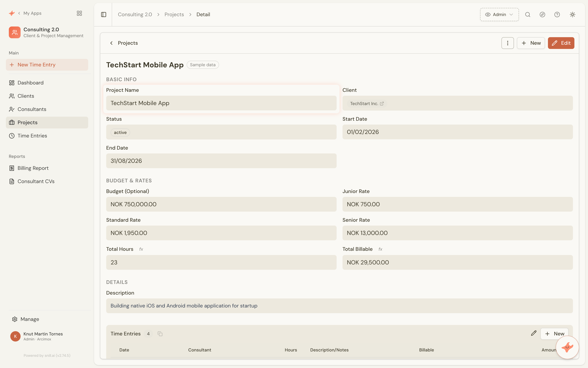The width and height of the screenshot is (588, 368).
Task: Open TechStart Inc. external link icon
Action: click(x=382, y=104)
